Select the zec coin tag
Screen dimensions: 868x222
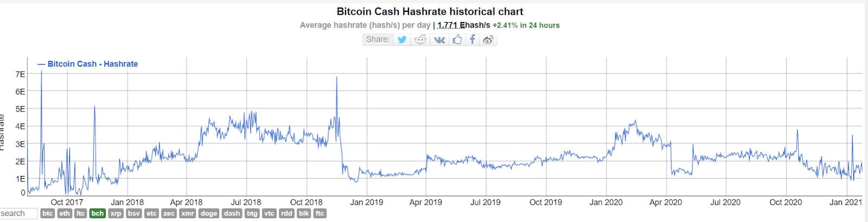coord(169,213)
